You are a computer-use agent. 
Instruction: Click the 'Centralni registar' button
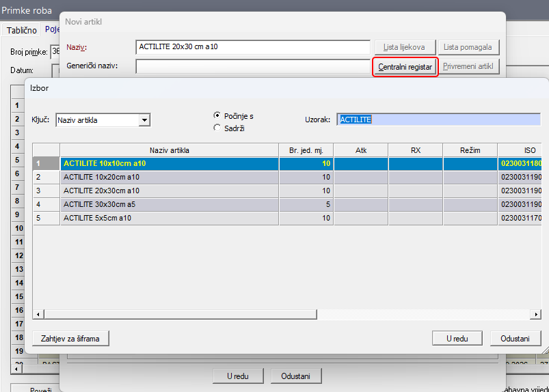click(x=405, y=67)
